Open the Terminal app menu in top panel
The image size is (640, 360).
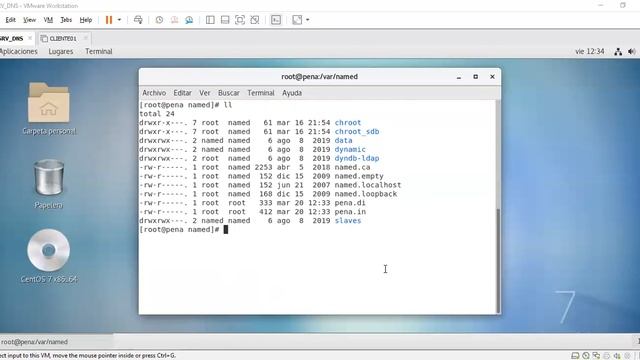[99, 51]
